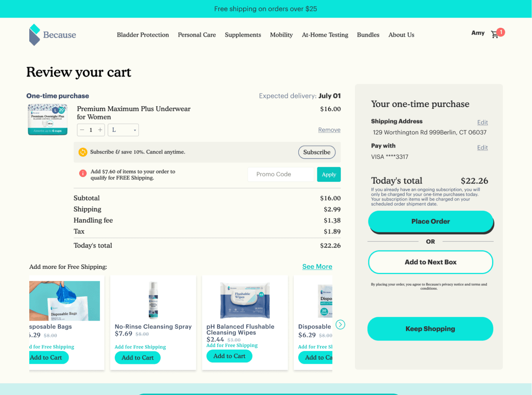This screenshot has width=532, height=395.
Task: Click the carousel next arrow
Action: click(340, 325)
